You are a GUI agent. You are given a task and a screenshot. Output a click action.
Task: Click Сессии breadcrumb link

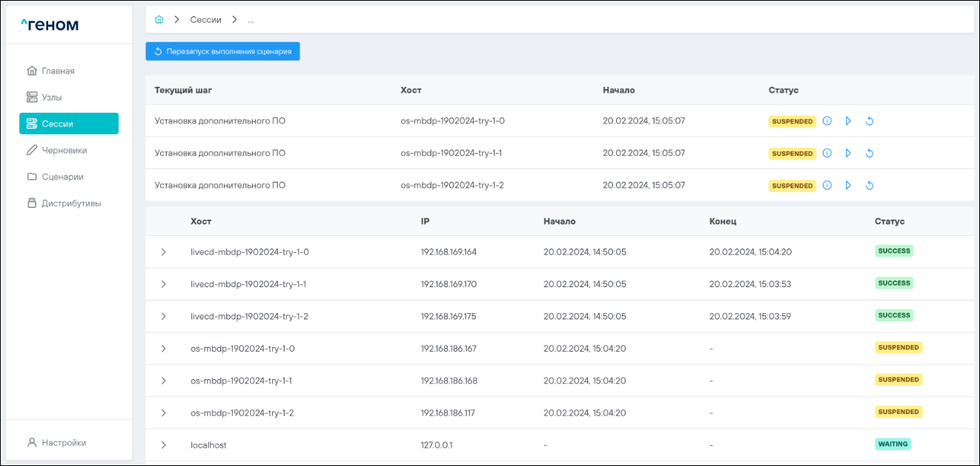[205, 20]
